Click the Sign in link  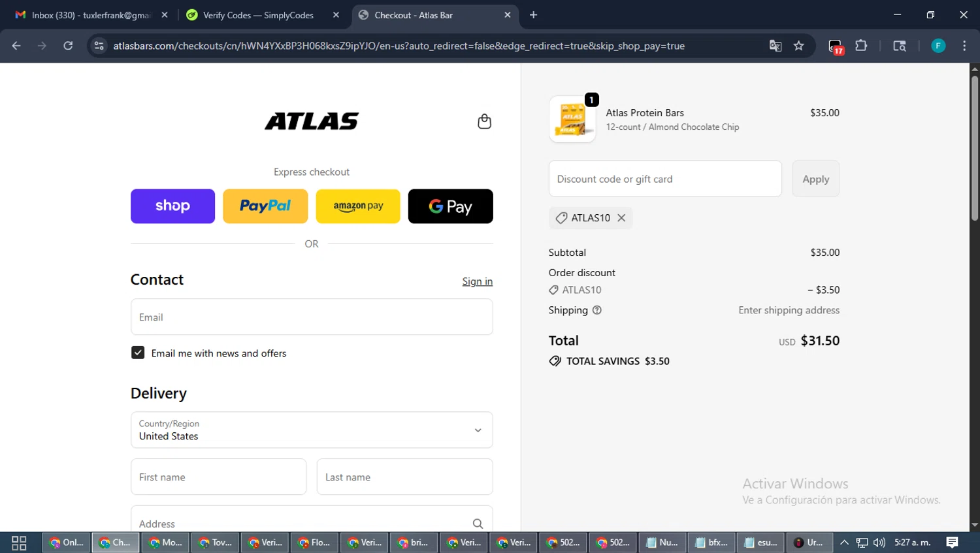click(x=478, y=281)
